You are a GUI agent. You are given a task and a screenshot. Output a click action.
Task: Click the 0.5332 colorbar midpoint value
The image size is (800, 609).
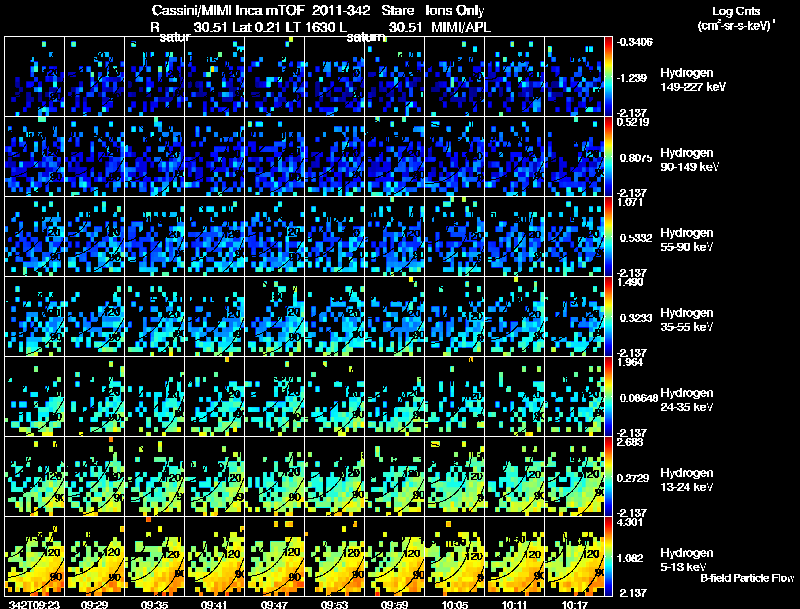[x=636, y=238]
